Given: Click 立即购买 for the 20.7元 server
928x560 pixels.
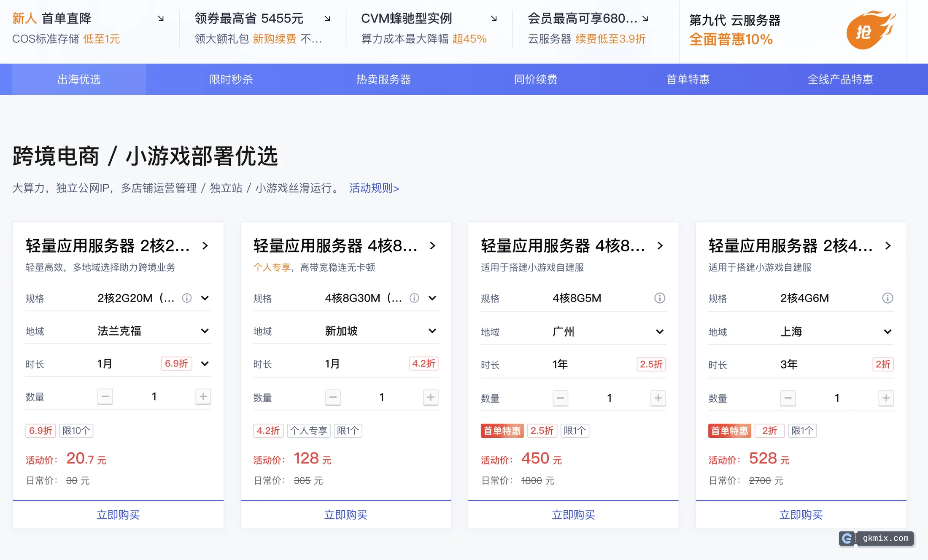Looking at the screenshot, I should [x=118, y=515].
